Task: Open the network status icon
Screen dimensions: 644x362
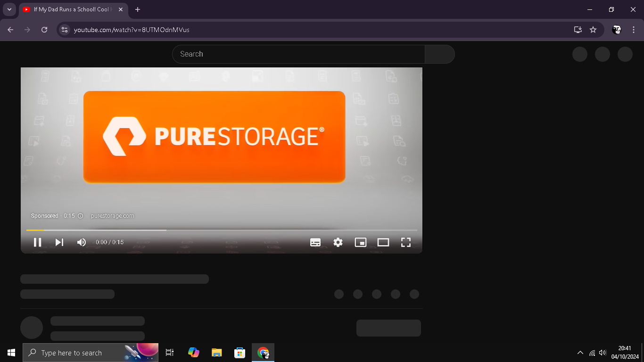Action: (x=592, y=353)
